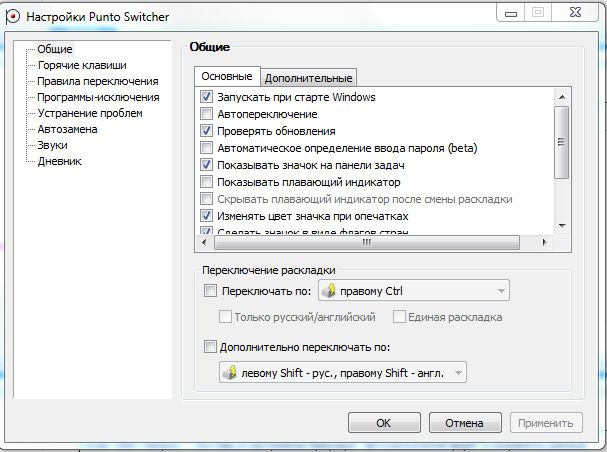Image resolution: width=607 pixels, height=452 pixels.
Task: Uncheck "Изменять цвет значка при опечатках"
Action: pyautogui.click(x=206, y=216)
